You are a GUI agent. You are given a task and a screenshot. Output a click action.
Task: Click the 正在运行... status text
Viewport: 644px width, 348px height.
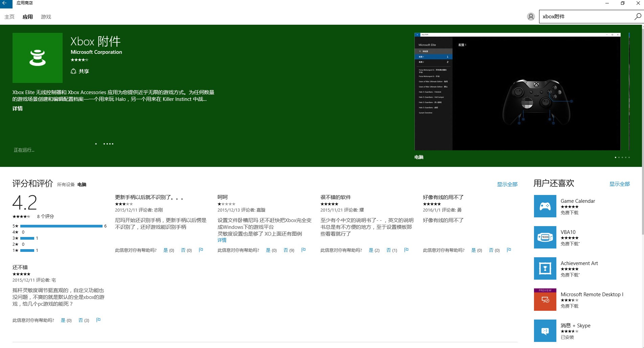click(x=24, y=150)
